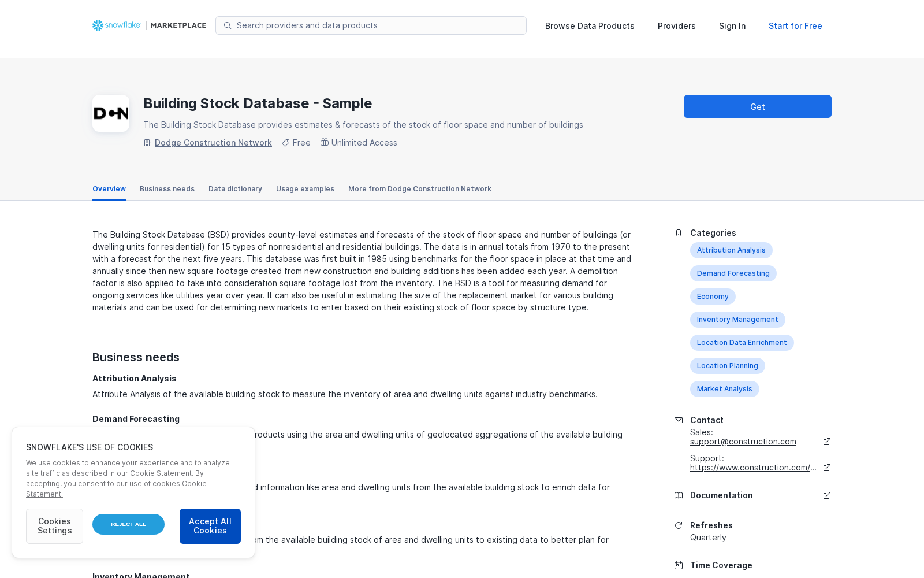Click Accept All Cookies
Image resolution: width=924 pixels, height=578 pixels.
pyautogui.click(x=210, y=526)
